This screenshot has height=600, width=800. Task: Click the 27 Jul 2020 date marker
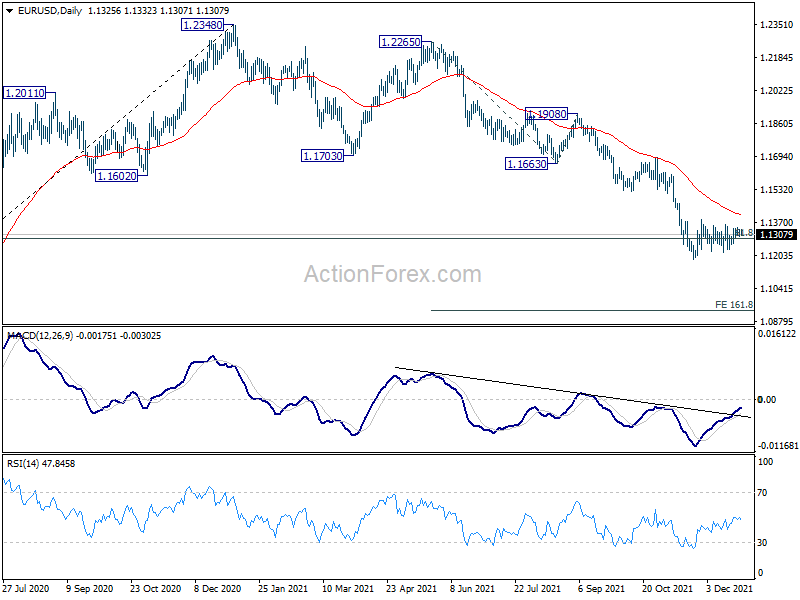pos(26,588)
